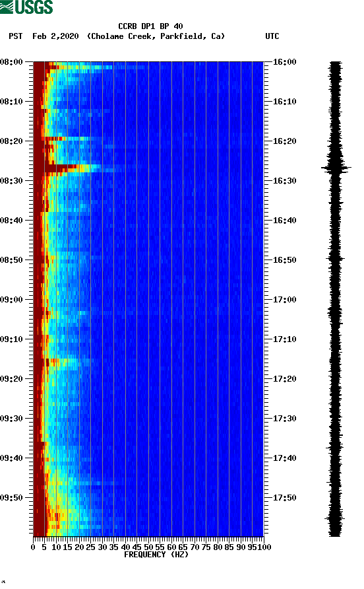Viewport: 364px width, 589px height.
Task: Click the 17:40 UTC time label
Action: 284,458
